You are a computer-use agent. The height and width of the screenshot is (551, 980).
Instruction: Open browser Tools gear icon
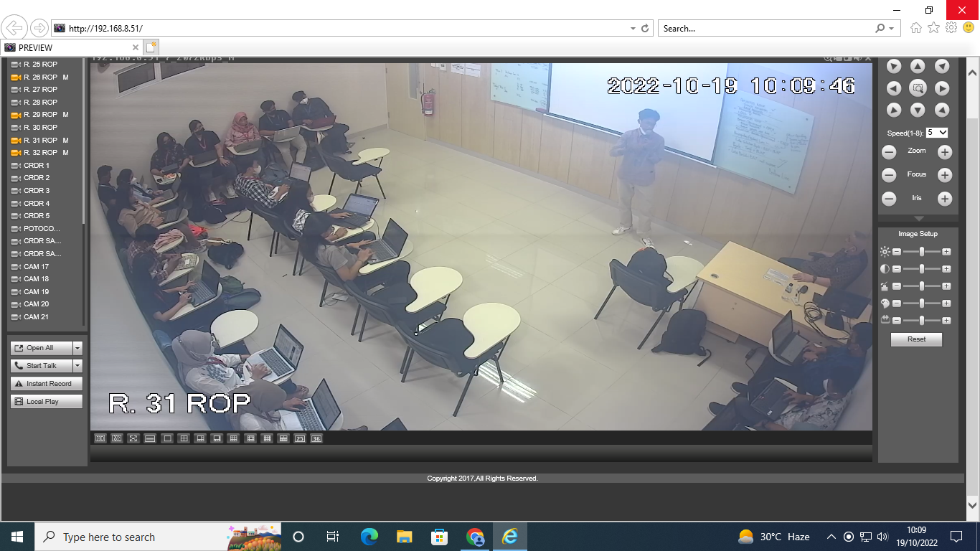point(951,28)
